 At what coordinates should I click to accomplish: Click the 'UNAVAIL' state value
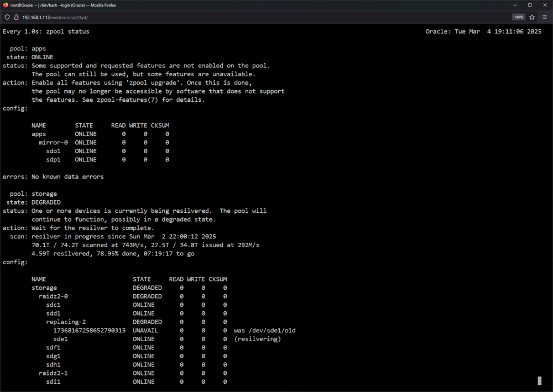click(x=145, y=331)
